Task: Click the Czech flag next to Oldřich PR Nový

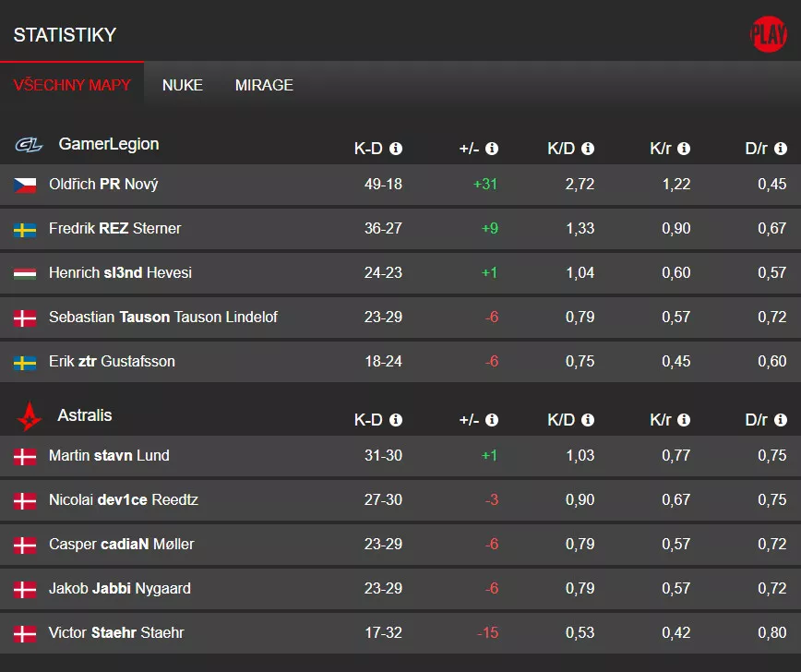Action: (25, 184)
